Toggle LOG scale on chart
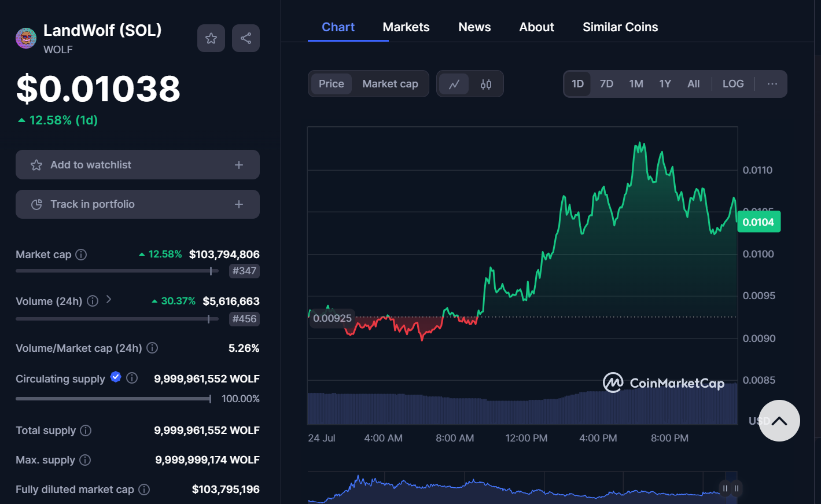This screenshot has width=821, height=504. click(733, 84)
